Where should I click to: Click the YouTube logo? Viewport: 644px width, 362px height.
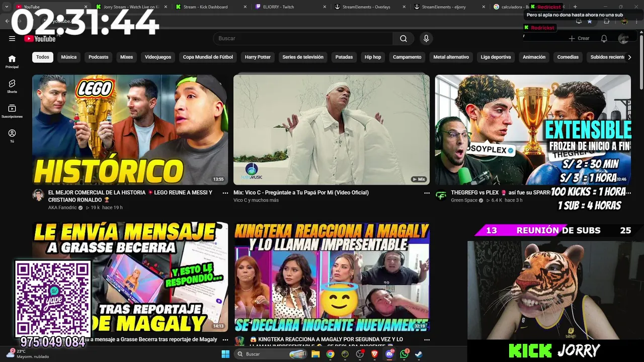click(x=40, y=39)
